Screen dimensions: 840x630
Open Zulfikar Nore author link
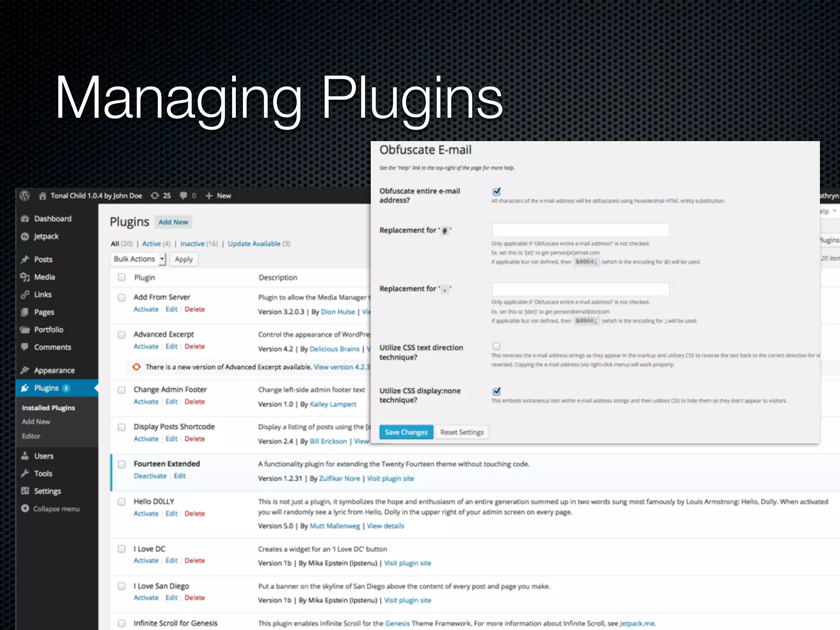tap(339, 478)
